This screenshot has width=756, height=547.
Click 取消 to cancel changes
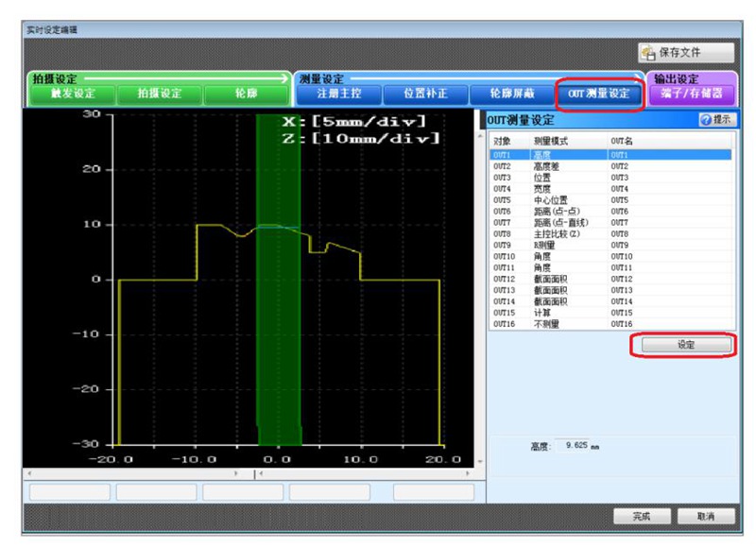(705, 518)
